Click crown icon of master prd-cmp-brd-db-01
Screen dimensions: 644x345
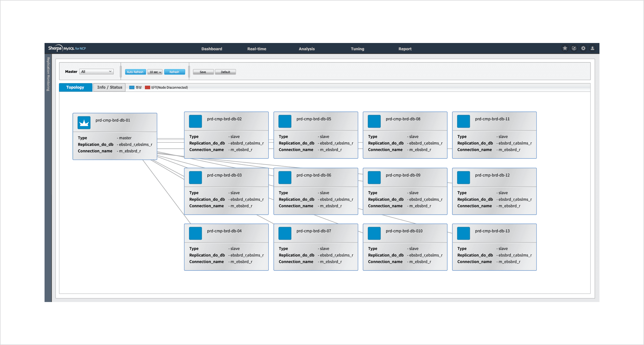click(84, 123)
